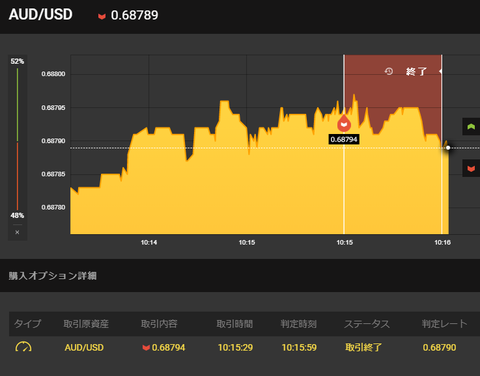Click the judgment rate 0.68790
The width and height of the screenshot is (480, 376).
(x=439, y=348)
